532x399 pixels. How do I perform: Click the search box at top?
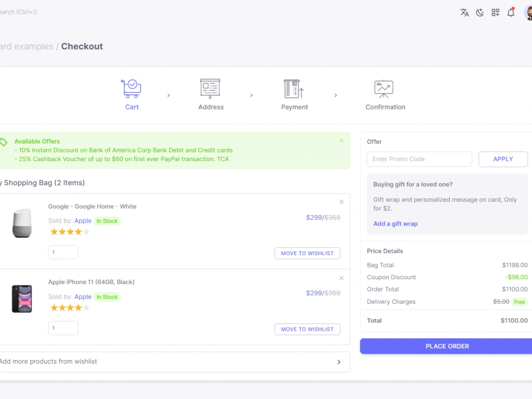[x=18, y=12]
